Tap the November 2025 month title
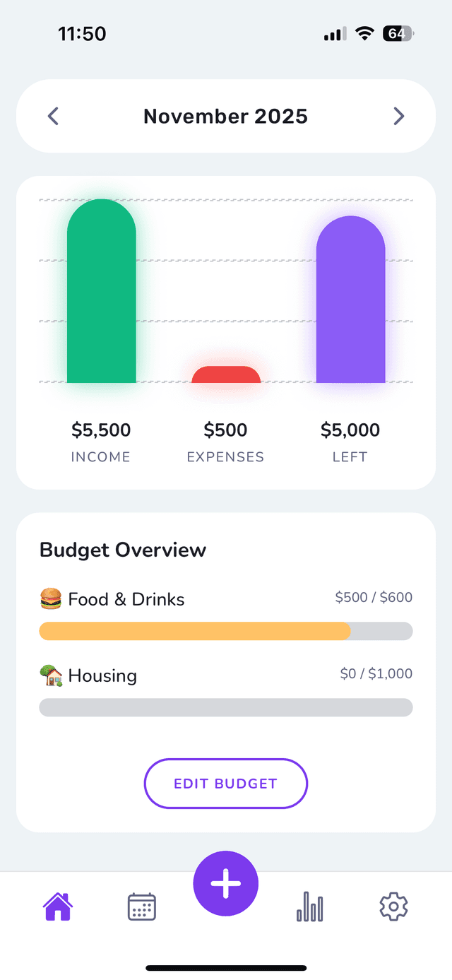The height and width of the screenshot is (980, 452). (x=226, y=117)
